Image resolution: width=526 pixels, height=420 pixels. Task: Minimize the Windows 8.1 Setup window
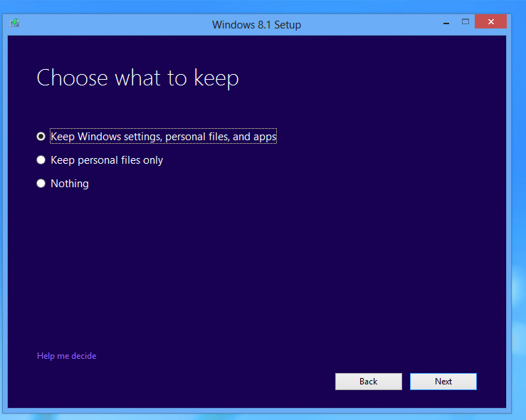point(446,22)
